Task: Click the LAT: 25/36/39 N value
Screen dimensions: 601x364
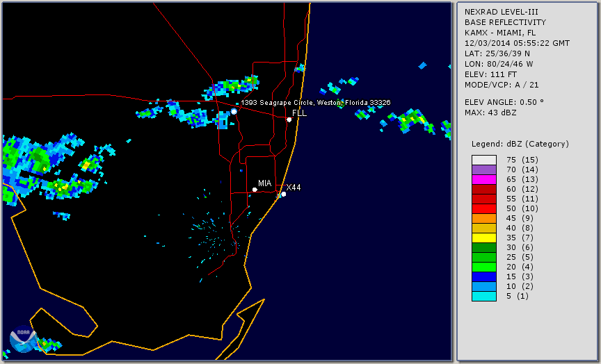Action: point(497,53)
